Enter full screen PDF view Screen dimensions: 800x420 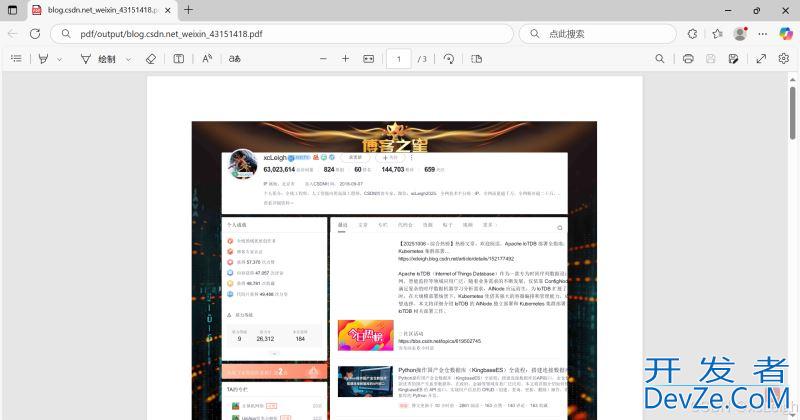tap(760, 59)
